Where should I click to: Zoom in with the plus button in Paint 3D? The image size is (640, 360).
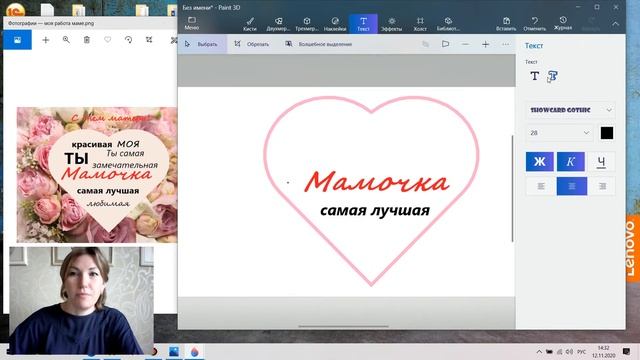coord(485,44)
